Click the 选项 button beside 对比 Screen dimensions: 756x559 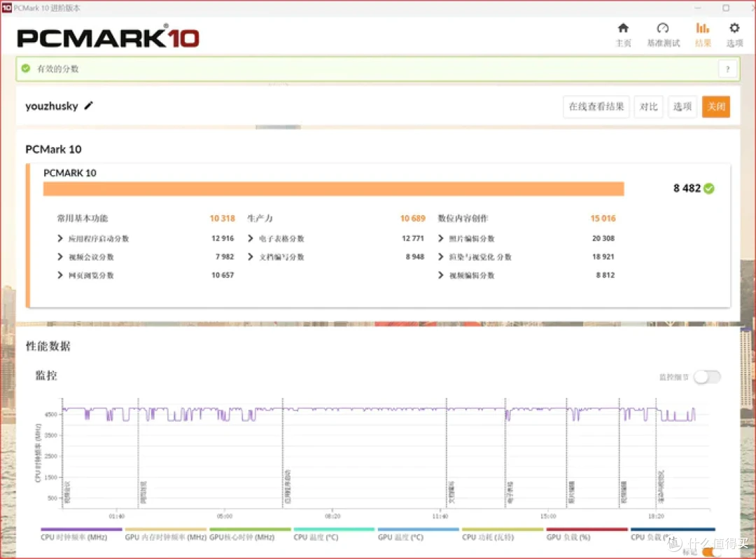coord(682,106)
